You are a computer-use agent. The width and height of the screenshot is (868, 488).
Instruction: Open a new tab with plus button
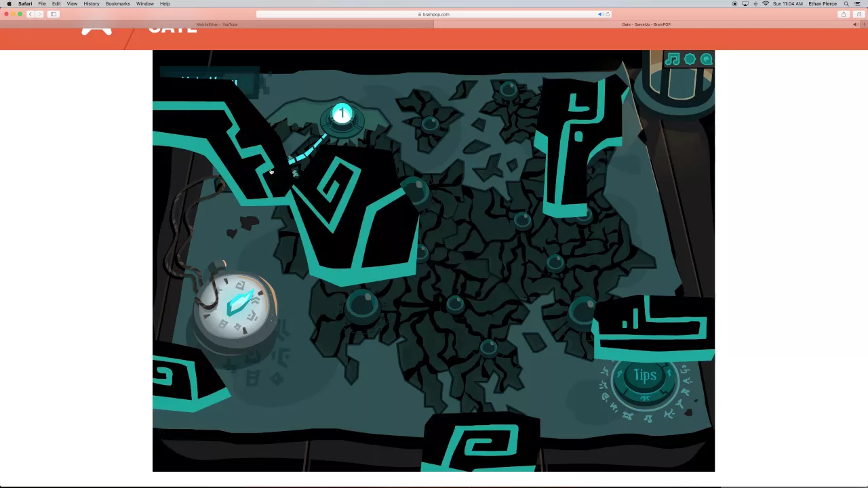coord(864,24)
